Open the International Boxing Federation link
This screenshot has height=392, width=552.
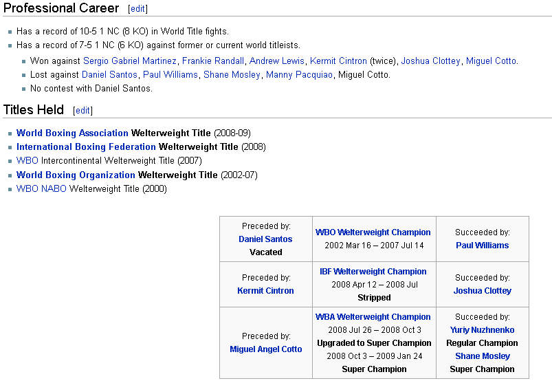pos(86,147)
